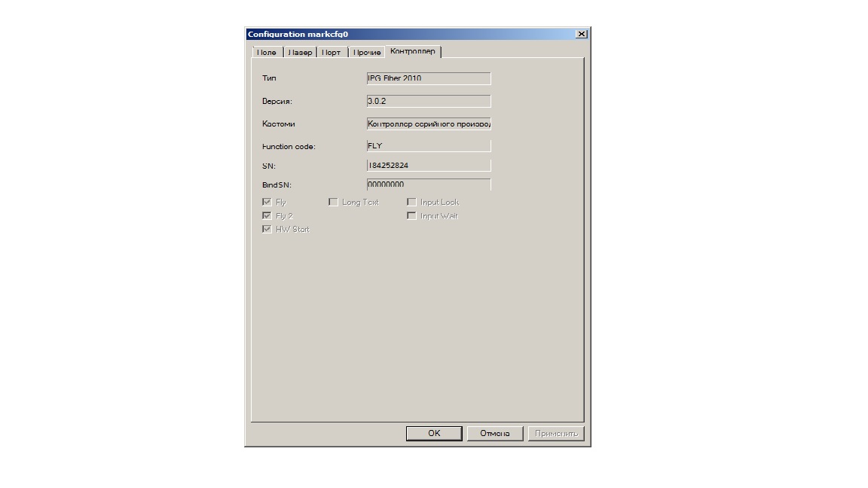Click the Function code field with FLY

[428, 146]
